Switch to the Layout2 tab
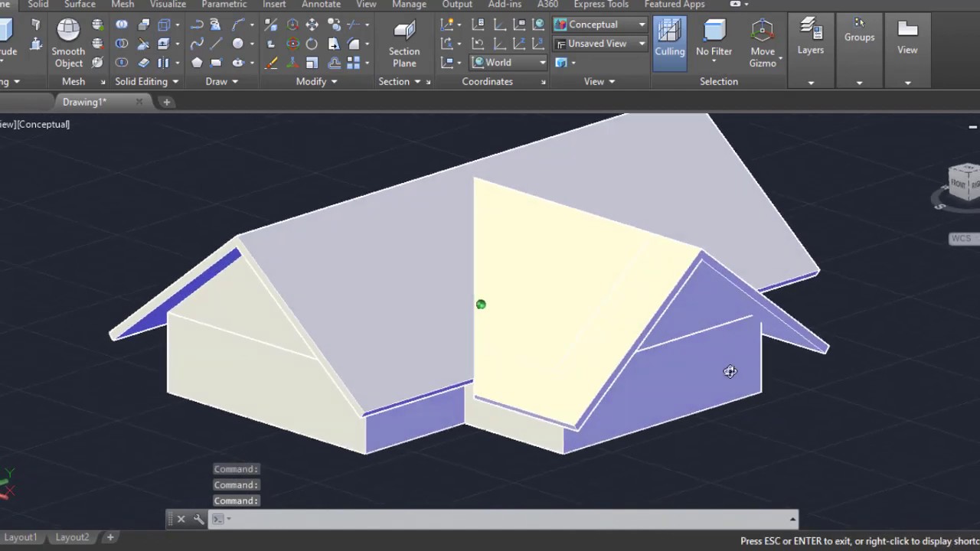The height and width of the screenshot is (551, 980). (x=72, y=537)
